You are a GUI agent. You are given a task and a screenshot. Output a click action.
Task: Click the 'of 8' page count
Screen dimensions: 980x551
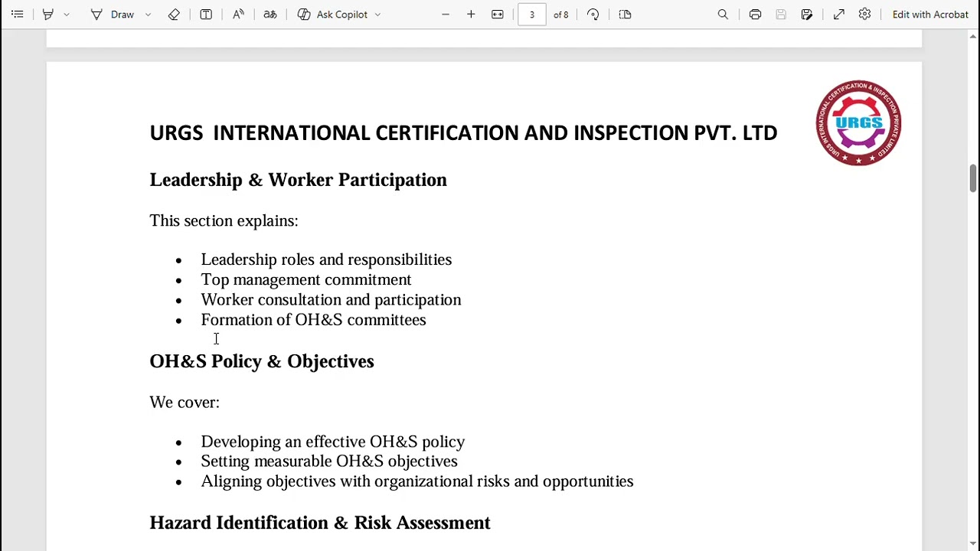click(x=561, y=15)
